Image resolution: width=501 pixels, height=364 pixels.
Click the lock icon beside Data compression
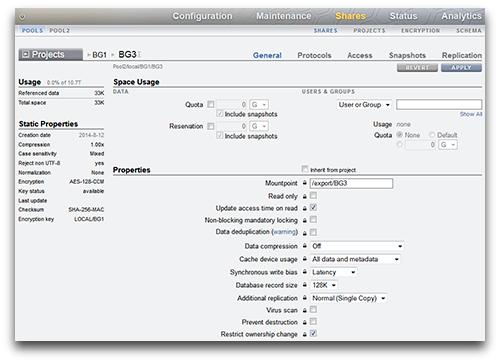pos(305,246)
